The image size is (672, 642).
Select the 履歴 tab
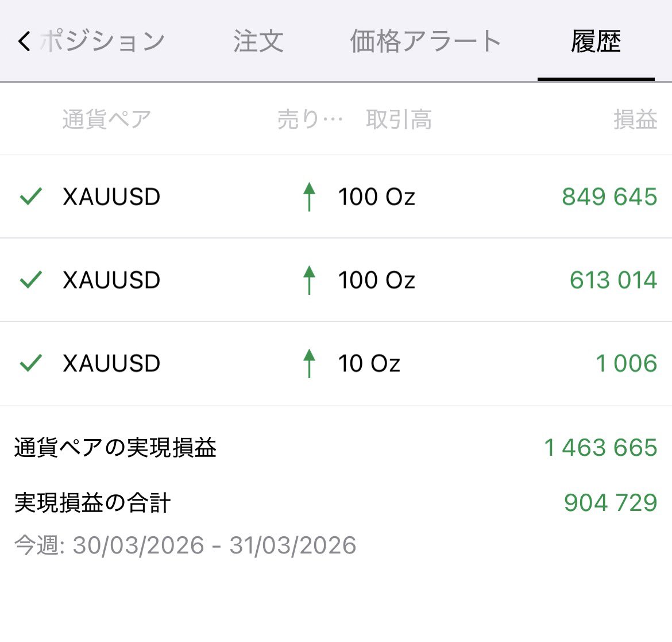[596, 41]
